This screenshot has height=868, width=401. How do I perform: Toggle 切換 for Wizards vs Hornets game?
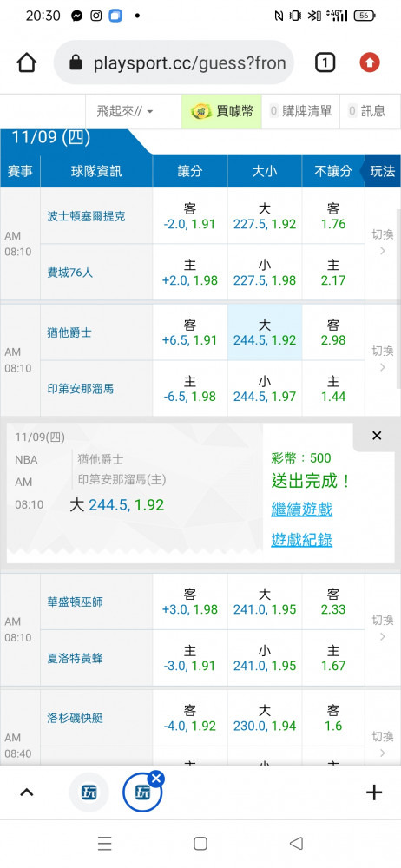tap(382, 628)
